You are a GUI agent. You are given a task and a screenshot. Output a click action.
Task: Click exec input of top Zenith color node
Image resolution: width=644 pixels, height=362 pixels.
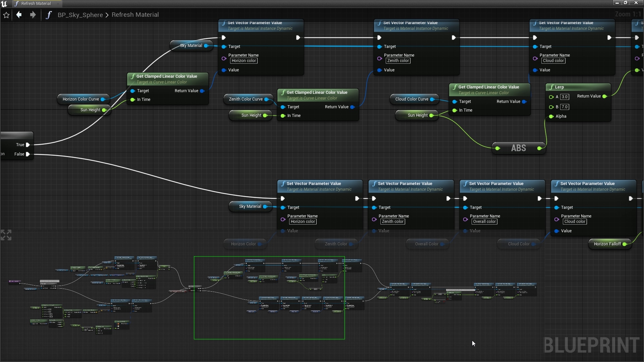379,38
